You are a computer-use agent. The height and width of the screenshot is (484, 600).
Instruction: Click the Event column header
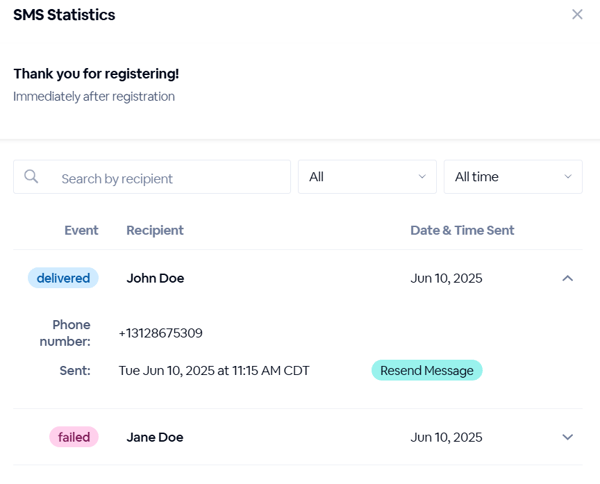(81, 230)
